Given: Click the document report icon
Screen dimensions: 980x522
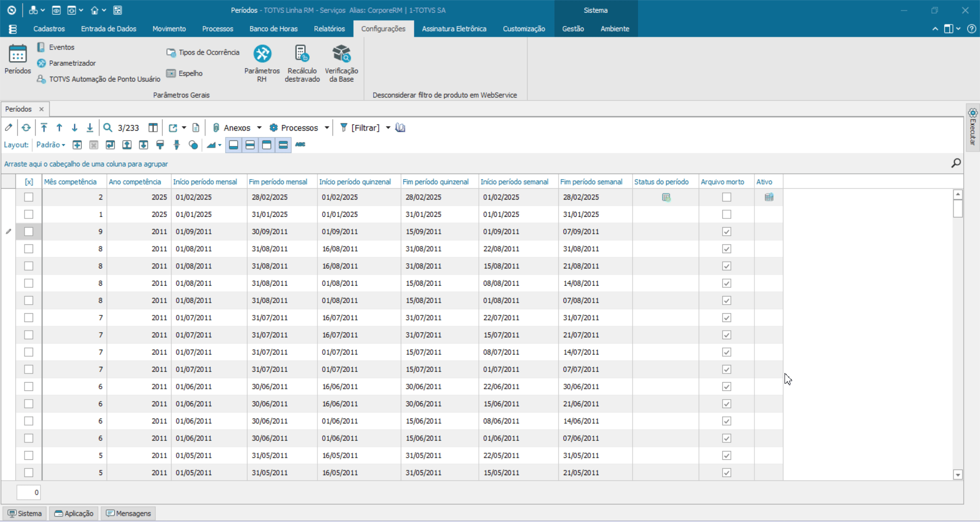Looking at the screenshot, I should coord(196,128).
